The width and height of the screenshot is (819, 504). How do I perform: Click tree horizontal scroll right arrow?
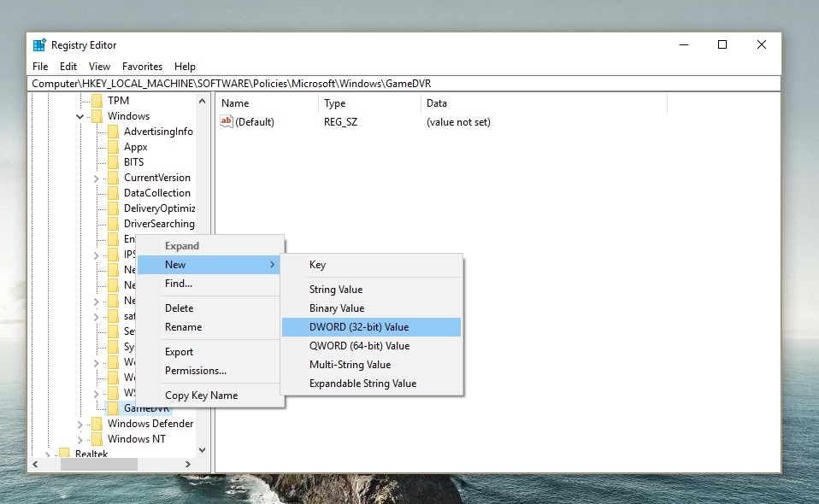click(x=188, y=464)
